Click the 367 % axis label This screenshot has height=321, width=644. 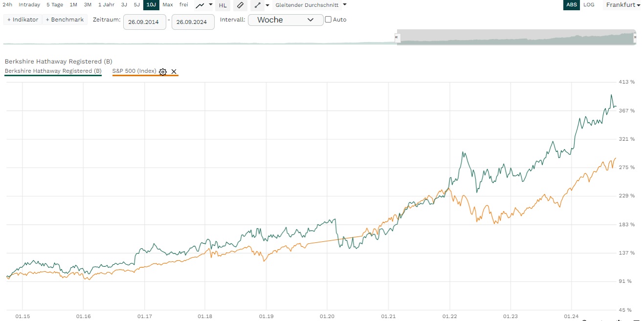click(x=627, y=111)
